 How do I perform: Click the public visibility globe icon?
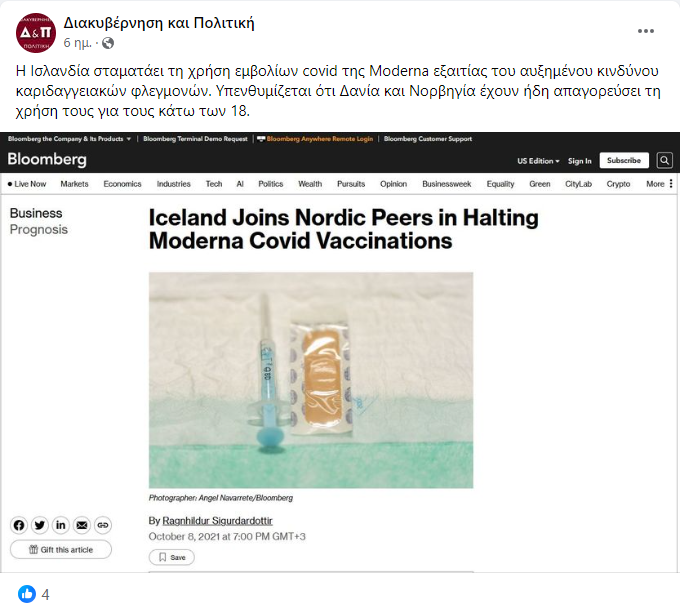[x=108, y=43]
